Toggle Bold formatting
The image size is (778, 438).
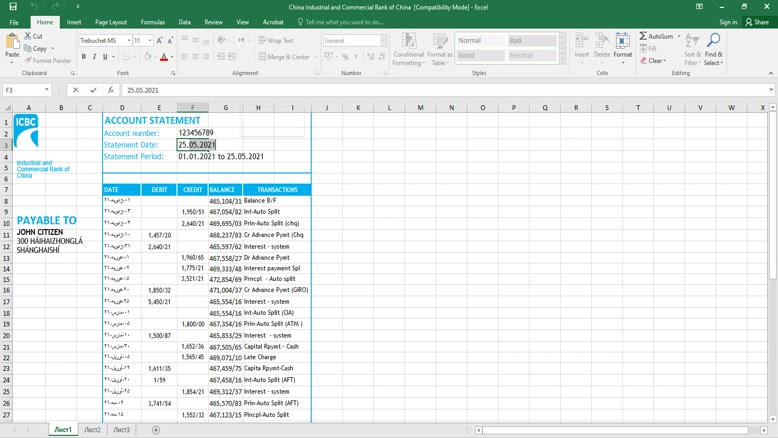coord(83,57)
